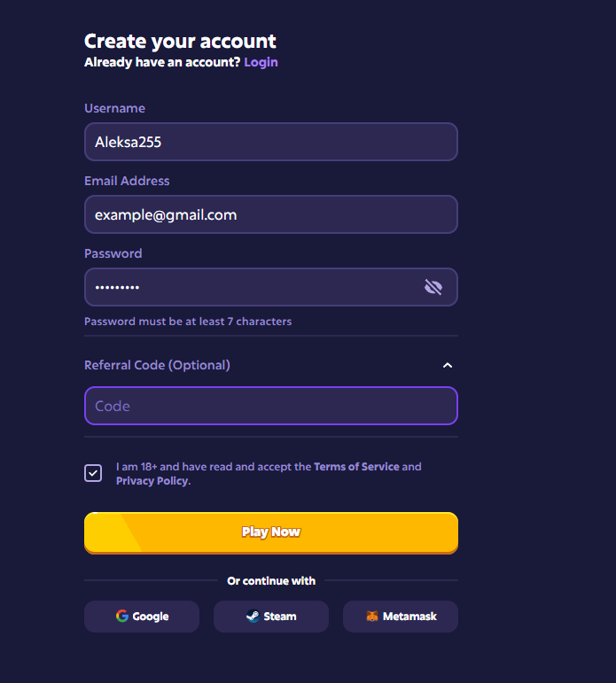Open the Privacy Policy link
The image size is (616, 683).
point(152,481)
